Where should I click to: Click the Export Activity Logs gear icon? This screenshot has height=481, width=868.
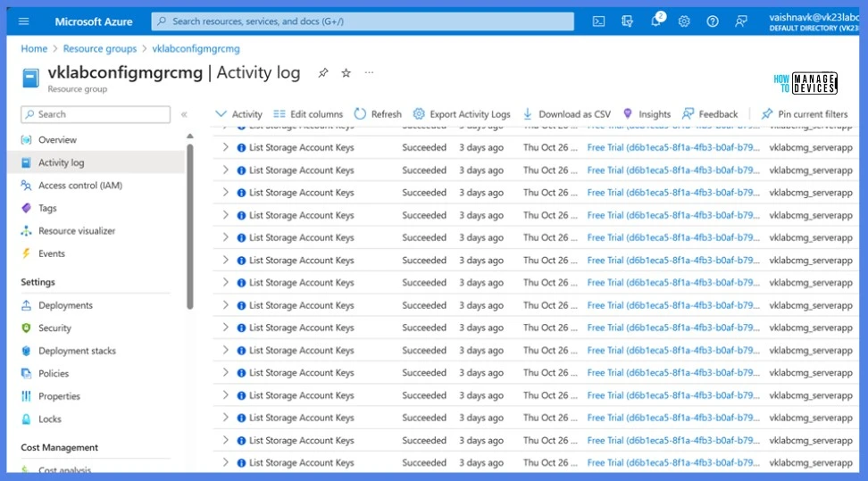tap(419, 113)
